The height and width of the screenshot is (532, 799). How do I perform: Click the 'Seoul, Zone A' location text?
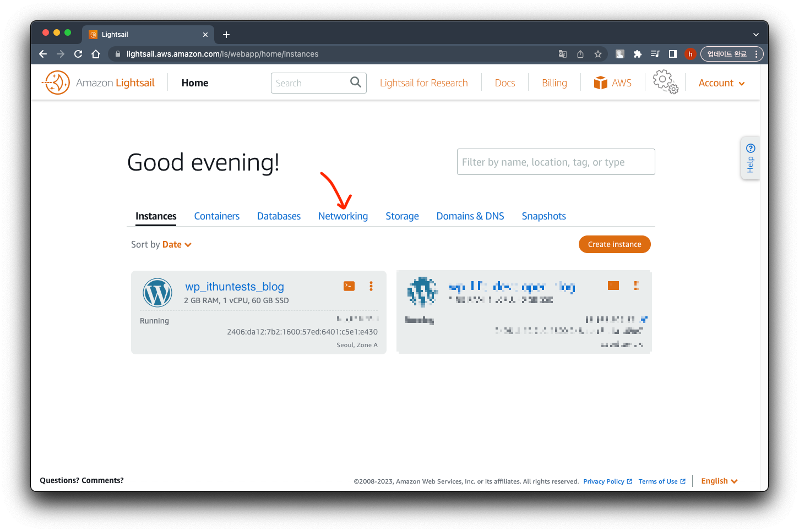pos(357,345)
